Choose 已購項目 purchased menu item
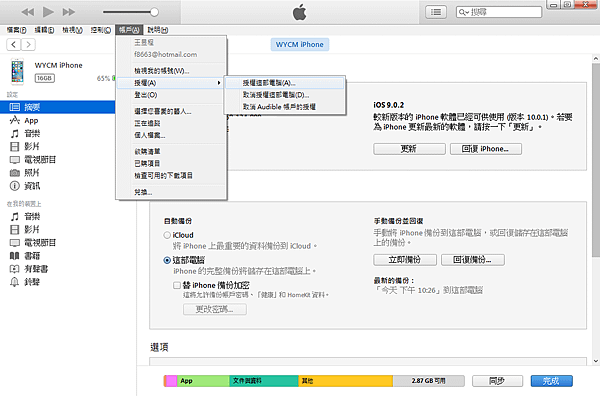Screen dimensions: 600x396 pyautogui.click(x=171, y=163)
